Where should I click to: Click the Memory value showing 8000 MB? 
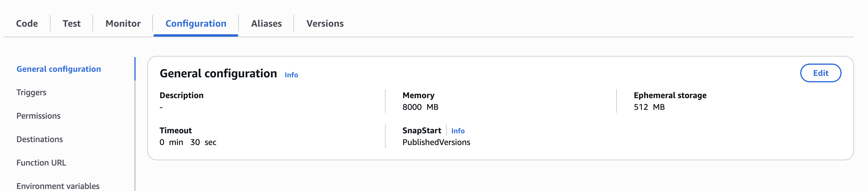point(420,107)
